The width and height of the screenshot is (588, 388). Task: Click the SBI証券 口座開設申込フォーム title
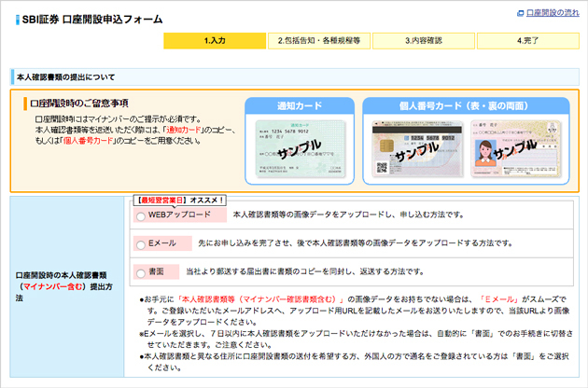[x=92, y=20]
